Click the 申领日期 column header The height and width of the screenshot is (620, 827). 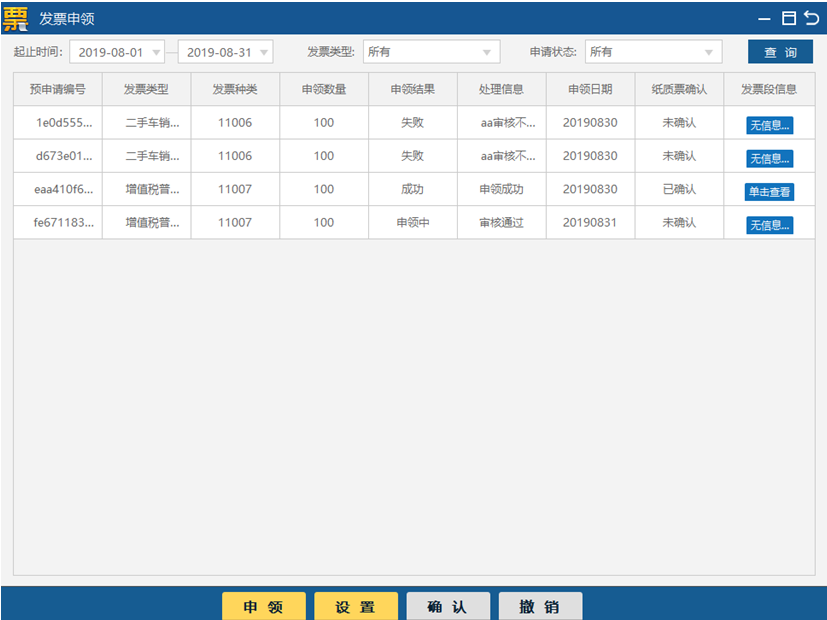[590, 89]
